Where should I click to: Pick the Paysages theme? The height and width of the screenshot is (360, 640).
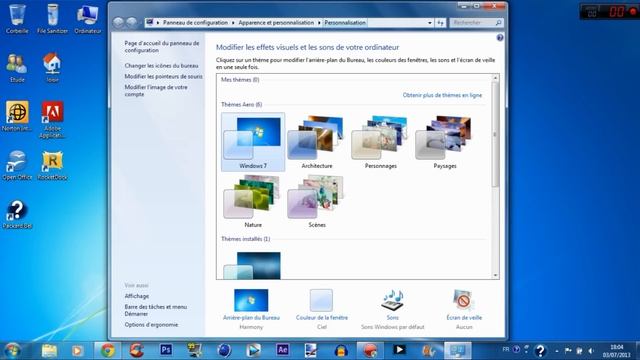pos(444,142)
